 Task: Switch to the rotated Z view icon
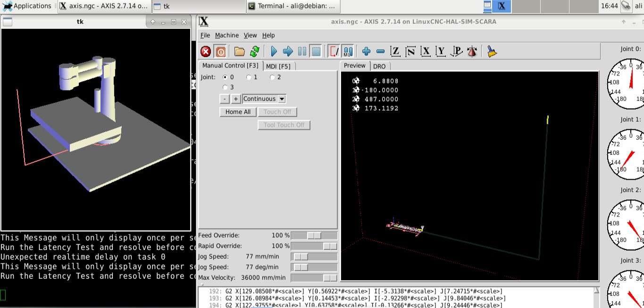coord(410,51)
